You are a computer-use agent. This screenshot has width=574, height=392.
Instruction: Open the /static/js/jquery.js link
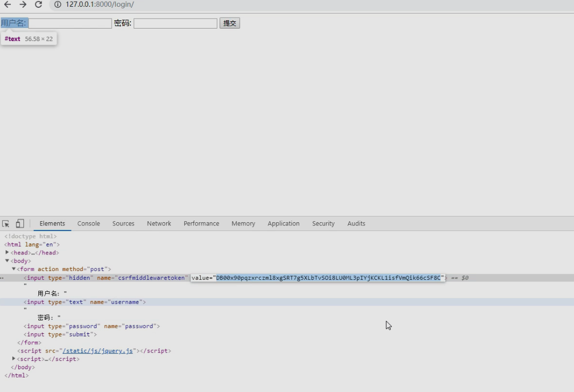[98, 350]
